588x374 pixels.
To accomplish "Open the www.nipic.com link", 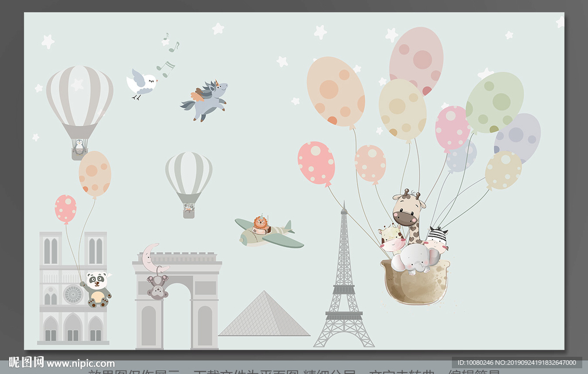I will (x=80, y=364).
